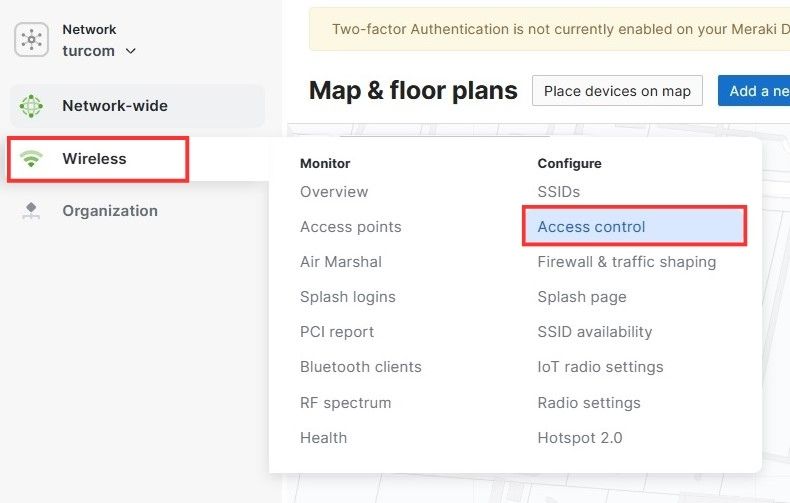
Task: Open SSIDs configuration page
Action: pyautogui.click(x=558, y=192)
